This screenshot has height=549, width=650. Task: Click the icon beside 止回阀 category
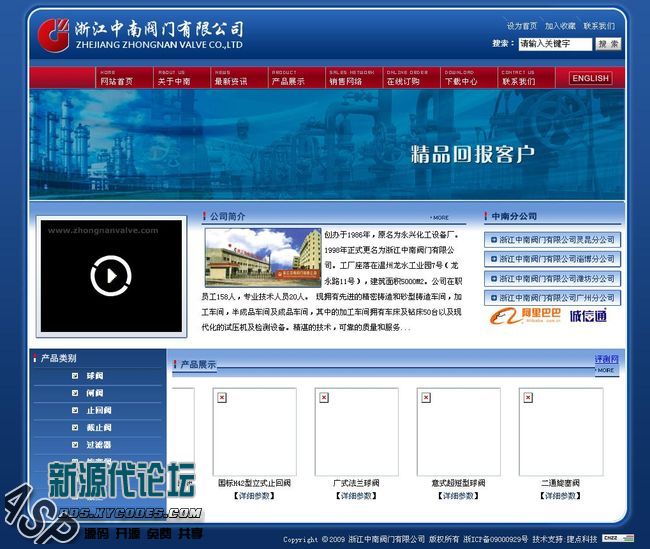[x=75, y=410]
